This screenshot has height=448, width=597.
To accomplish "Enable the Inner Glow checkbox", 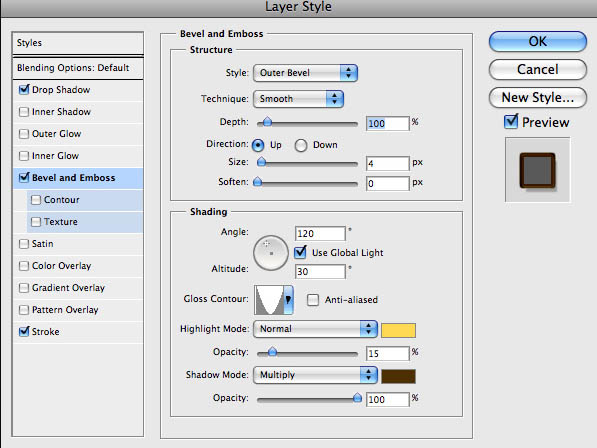I will pos(24,156).
